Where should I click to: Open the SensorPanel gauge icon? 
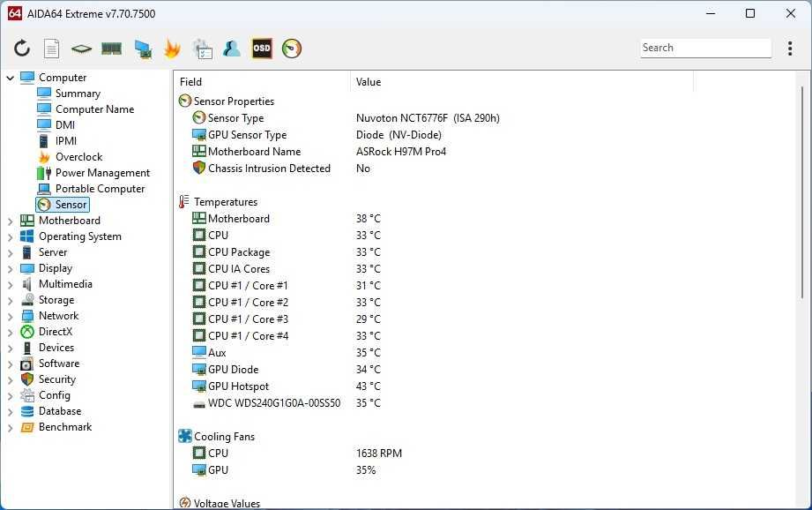click(x=292, y=49)
